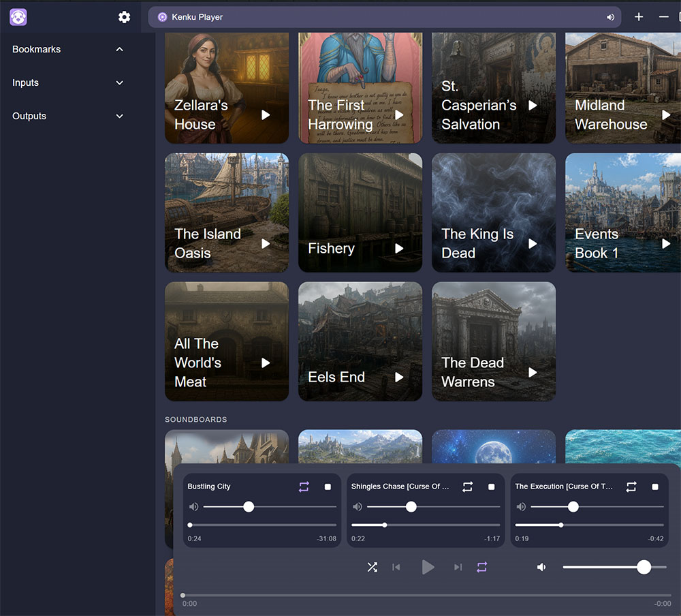Adjust the Shingles Chase volume slider
Viewport: 681px width, 616px height.
tap(433, 506)
